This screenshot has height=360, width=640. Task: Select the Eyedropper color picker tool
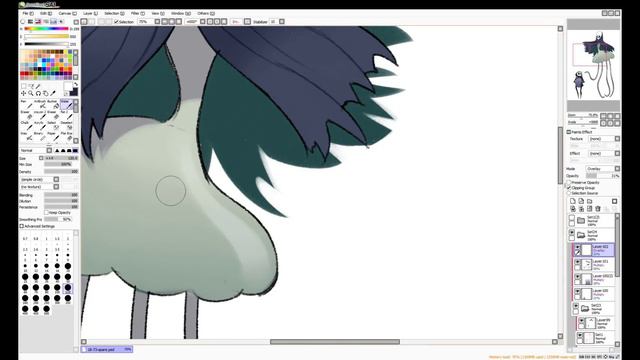53,93
